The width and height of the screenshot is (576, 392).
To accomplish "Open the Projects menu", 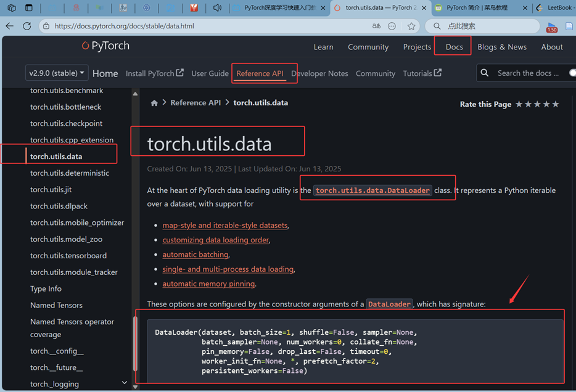I will pos(417,47).
